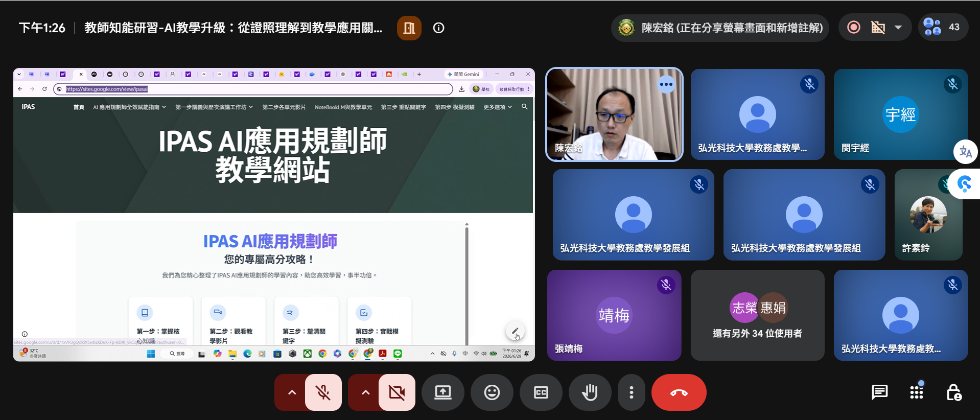
Task: Click the File Explorer icon in shared taskbar
Action: [232, 354]
